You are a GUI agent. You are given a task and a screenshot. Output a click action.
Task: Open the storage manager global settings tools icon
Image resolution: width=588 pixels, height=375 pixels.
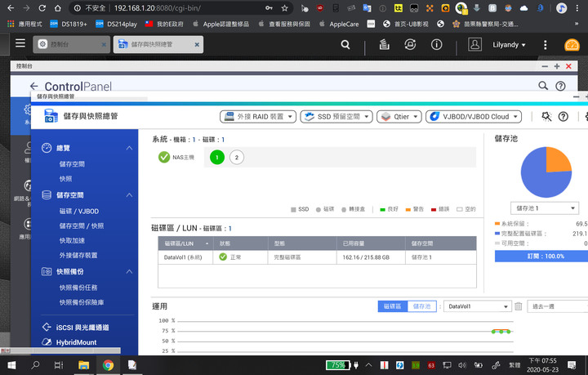click(x=546, y=117)
